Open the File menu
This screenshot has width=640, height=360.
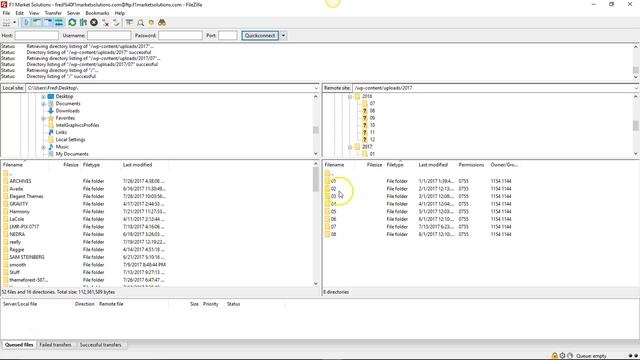pos(6,13)
